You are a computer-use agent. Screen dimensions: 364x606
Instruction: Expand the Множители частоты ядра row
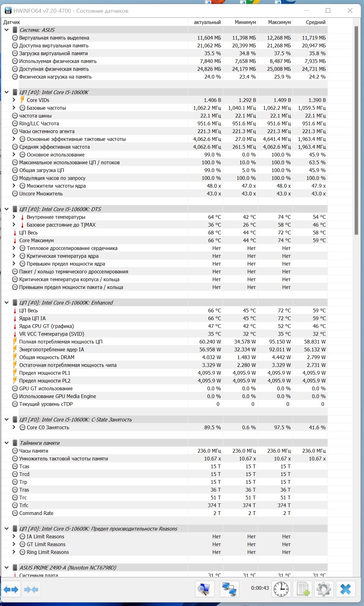[x=14, y=186]
